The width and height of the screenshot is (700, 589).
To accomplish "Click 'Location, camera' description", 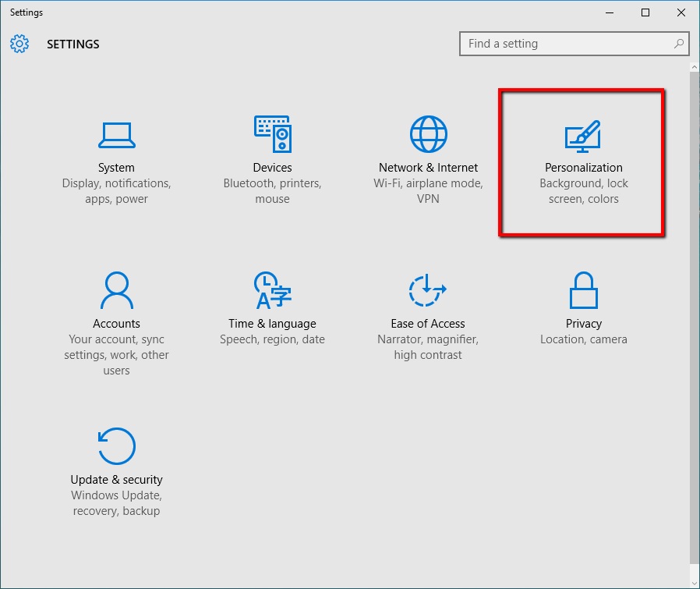I will (584, 339).
